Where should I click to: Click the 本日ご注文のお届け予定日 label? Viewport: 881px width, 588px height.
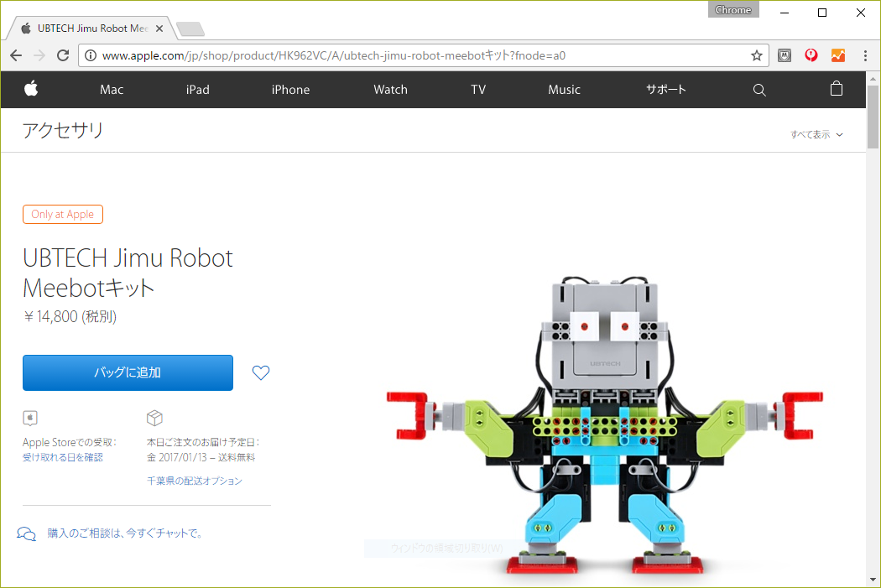[x=203, y=443]
